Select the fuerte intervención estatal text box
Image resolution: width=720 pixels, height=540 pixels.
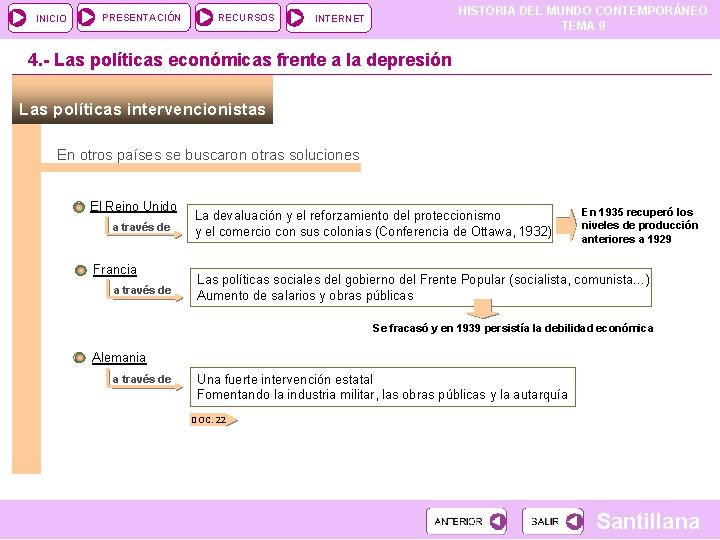click(382, 387)
